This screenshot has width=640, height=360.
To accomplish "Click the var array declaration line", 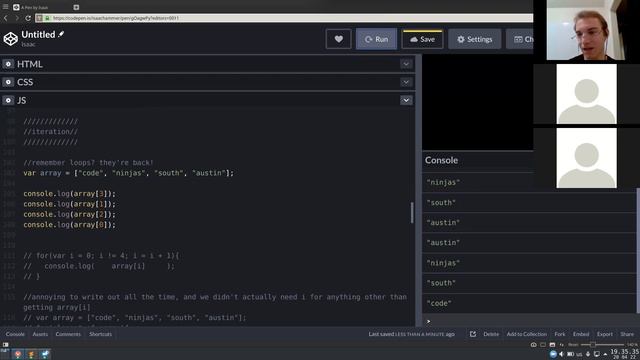I will click(129, 173).
